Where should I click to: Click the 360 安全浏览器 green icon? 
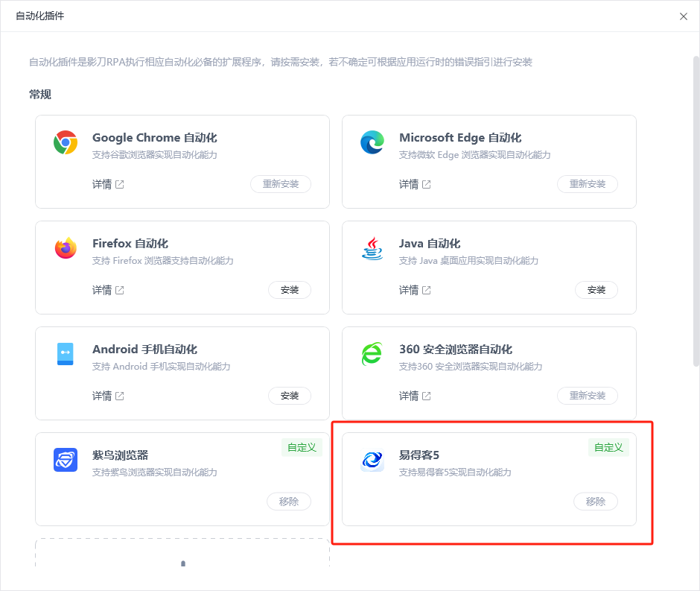pos(372,354)
